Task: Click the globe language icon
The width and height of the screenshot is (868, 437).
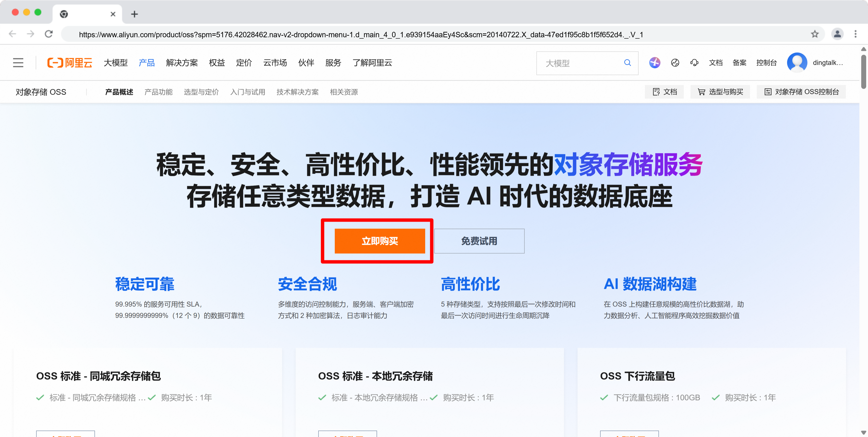Action: pyautogui.click(x=675, y=63)
